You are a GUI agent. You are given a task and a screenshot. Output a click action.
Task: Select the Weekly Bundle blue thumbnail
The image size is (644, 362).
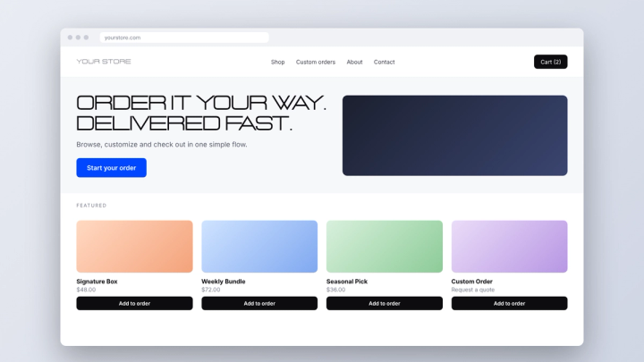tap(259, 247)
